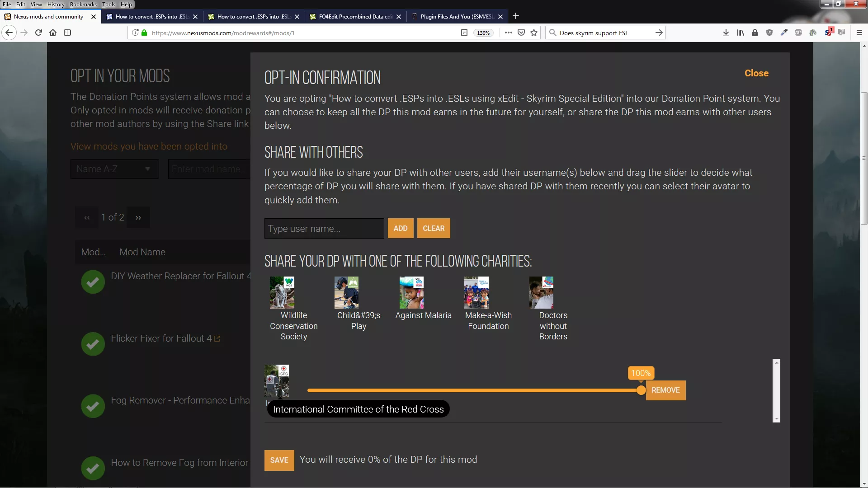Save page to Pocket
The image size is (868, 488).
click(521, 33)
